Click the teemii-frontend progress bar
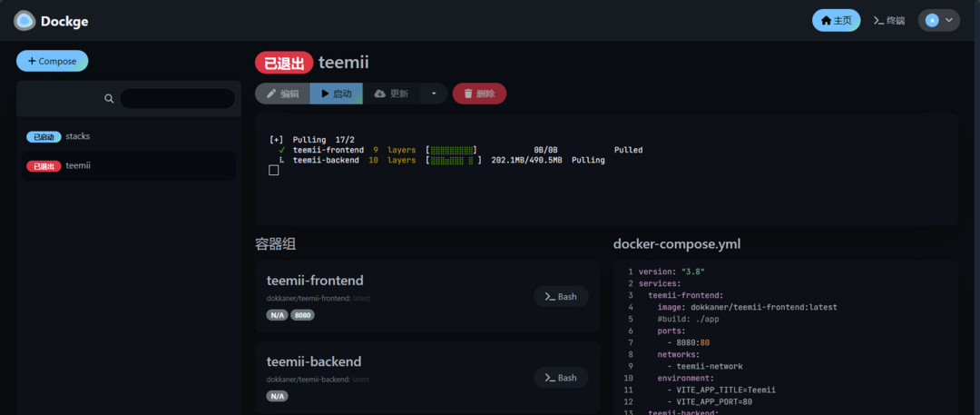Image resolution: width=980 pixels, height=415 pixels. (x=451, y=150)
